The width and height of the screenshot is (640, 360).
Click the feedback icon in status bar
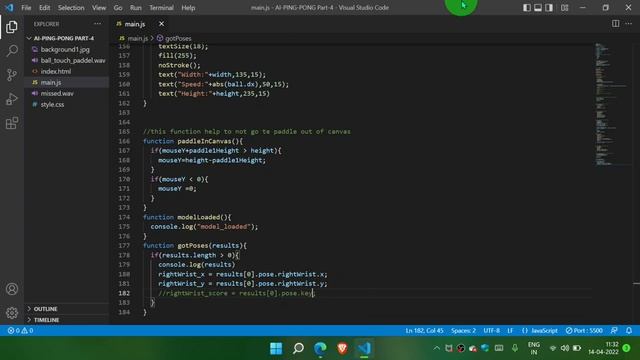614,331
